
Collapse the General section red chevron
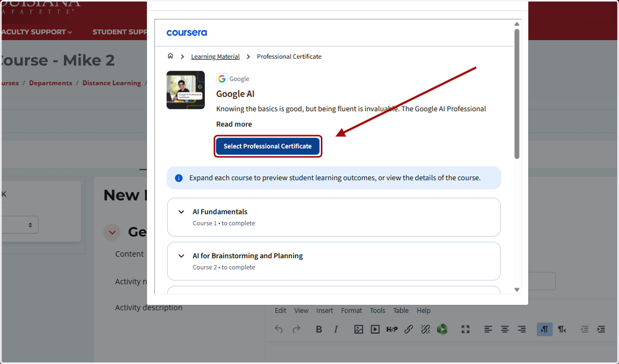click(112, 233)
